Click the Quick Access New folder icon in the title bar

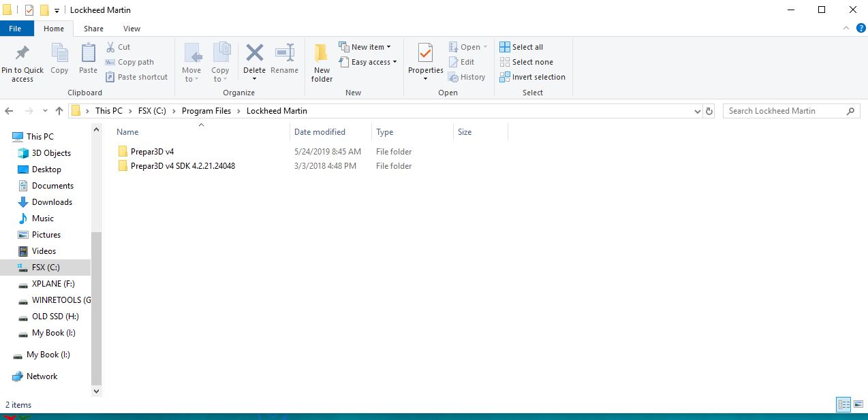[44, 10]
